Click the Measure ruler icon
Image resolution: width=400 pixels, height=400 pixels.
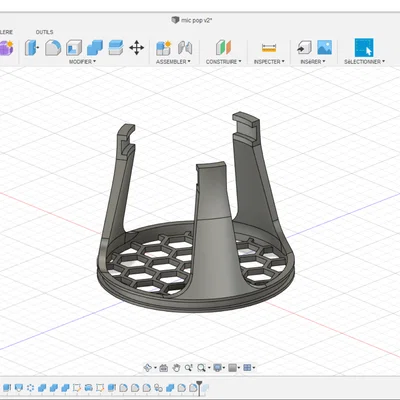click(x=269, y=48)
